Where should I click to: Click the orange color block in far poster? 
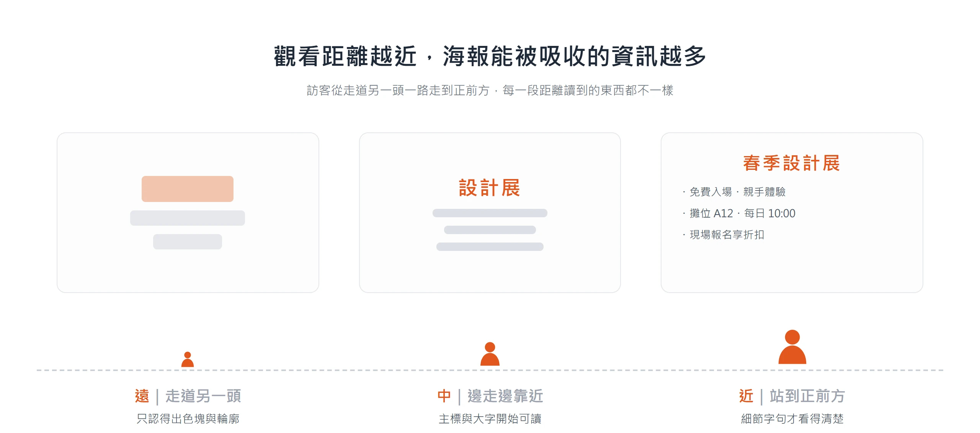coord(188,189)
